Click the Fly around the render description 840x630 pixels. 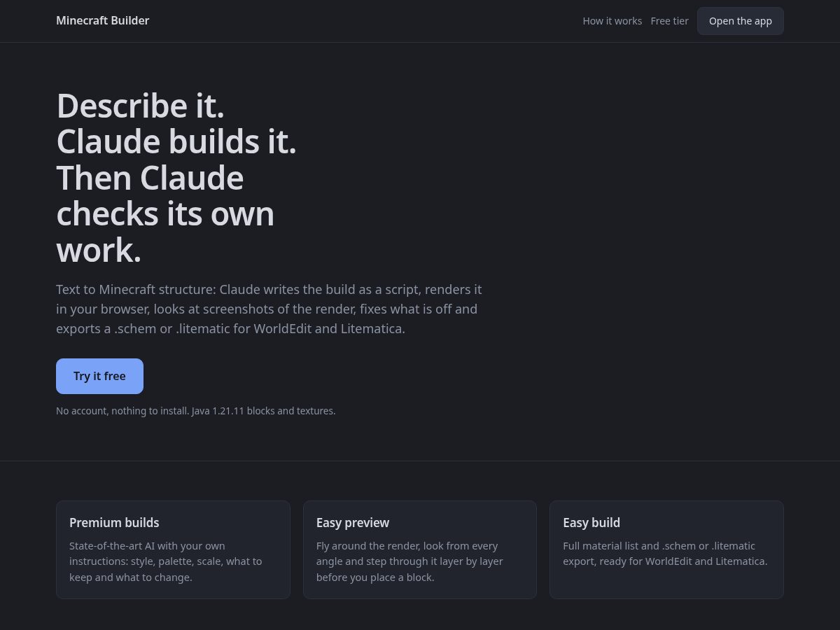(409, 561)
